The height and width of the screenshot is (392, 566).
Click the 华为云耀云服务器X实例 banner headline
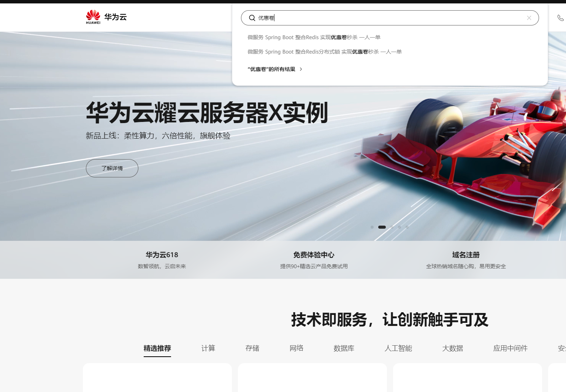[207, 113]
